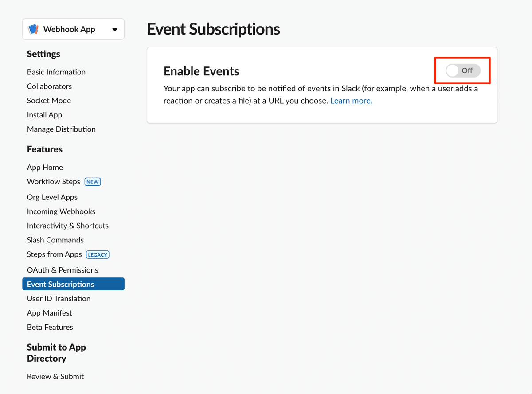532x394 pixels.
Task: Select the highlighted Event Subscriptions item
Action: [x=73, y=284]
